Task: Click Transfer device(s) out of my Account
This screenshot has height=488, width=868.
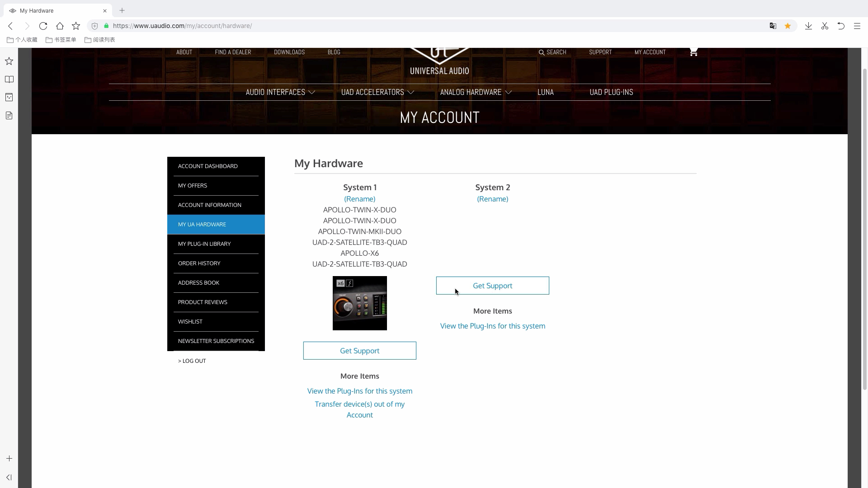Action: [x=359, y=409]
